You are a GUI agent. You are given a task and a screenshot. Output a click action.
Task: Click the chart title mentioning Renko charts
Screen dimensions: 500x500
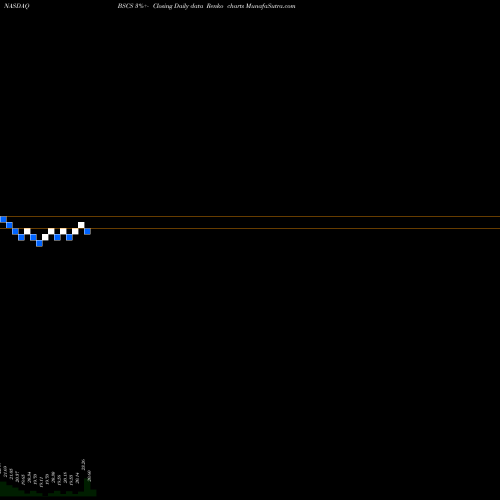point(206,6)
